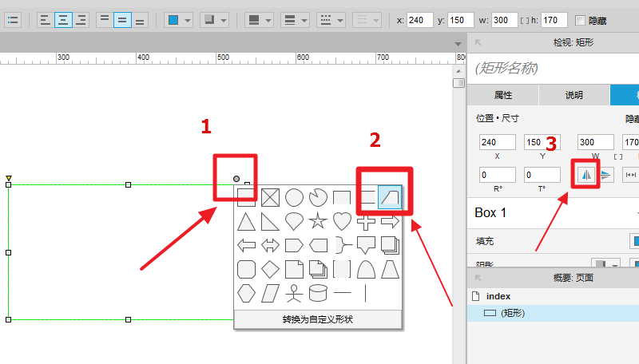Switch to the 说明 tab
Viewport: 639px width, 364px height.
click(x=574, y=95)
